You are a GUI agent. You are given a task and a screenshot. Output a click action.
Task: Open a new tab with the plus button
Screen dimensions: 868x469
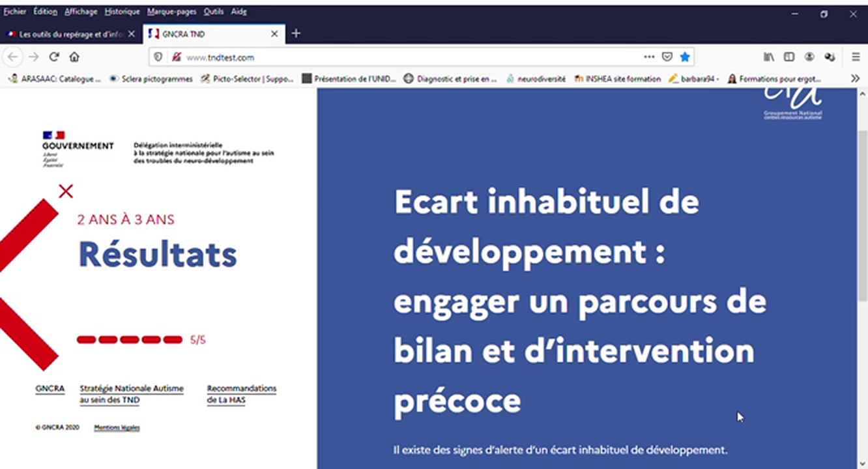[297, 33]
